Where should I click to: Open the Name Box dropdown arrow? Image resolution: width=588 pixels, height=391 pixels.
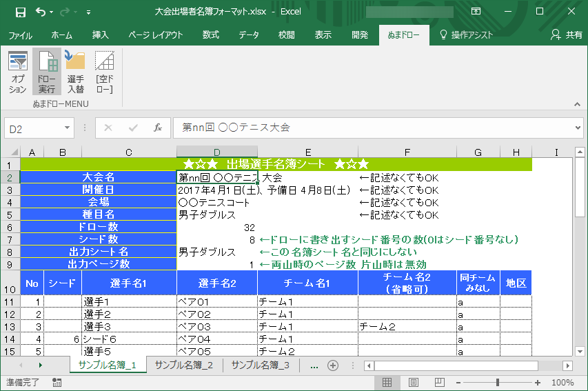coord(67,128)
